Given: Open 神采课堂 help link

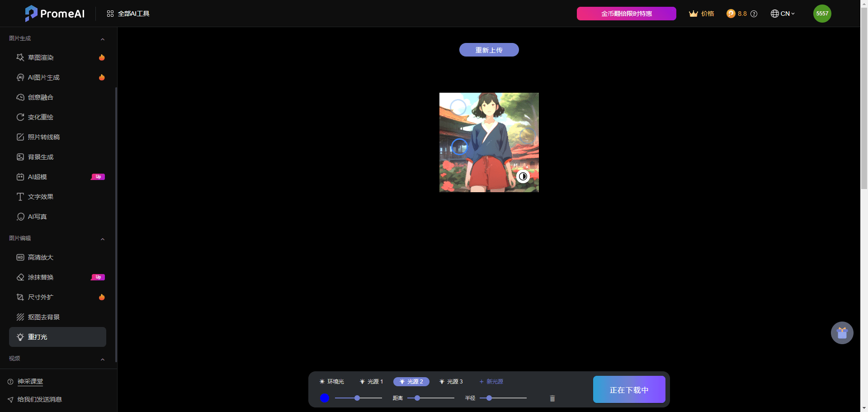Looking at the screenshot, I should tap(30, 382).
